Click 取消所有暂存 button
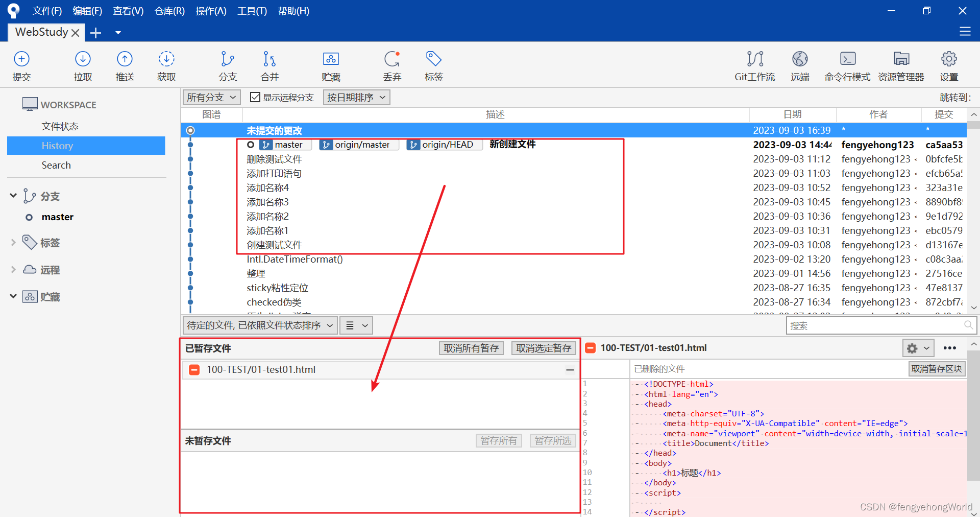The width and height of the screenshot is (980, 517). (471, 348)
